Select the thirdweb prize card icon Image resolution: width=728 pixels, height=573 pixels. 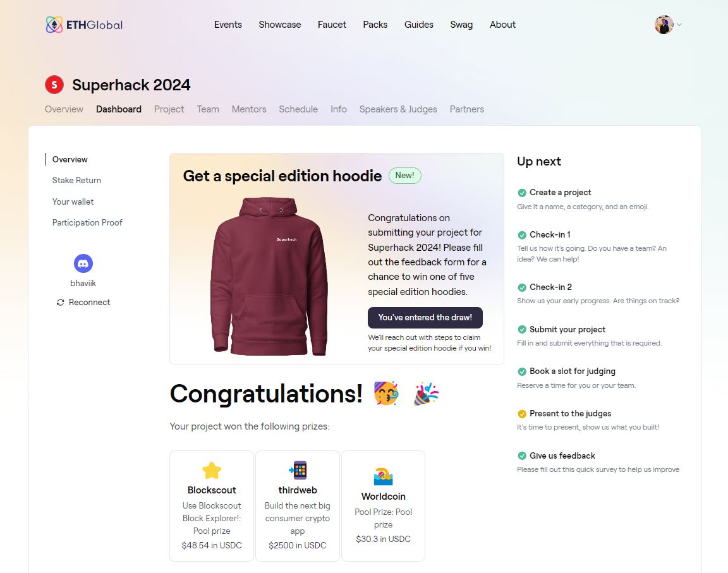click(297, 470)
